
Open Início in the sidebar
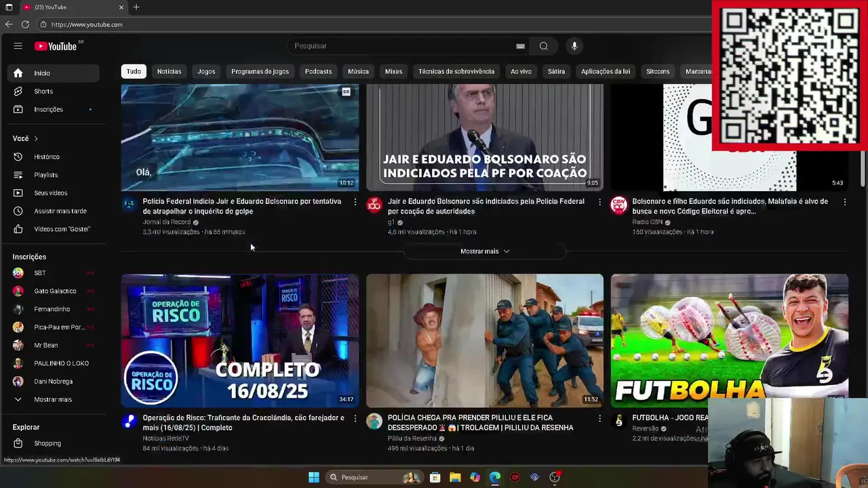coord(54,73)
